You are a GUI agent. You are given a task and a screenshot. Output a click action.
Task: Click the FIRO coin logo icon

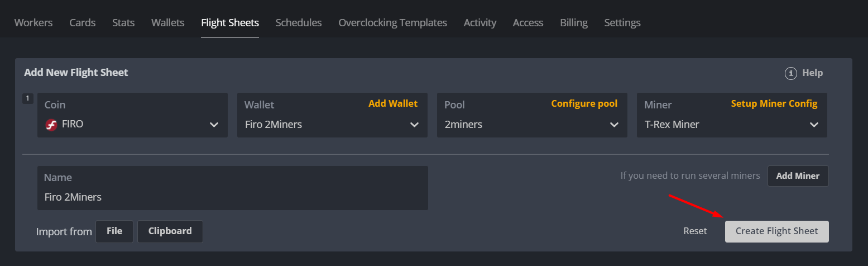coord(52,125)
